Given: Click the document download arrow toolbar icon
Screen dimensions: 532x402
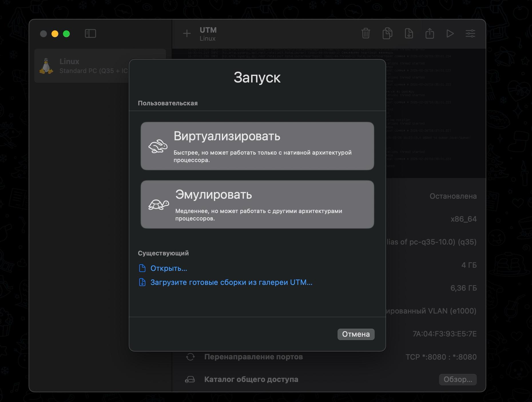Looking at the screenshot, I should point(409,33).
